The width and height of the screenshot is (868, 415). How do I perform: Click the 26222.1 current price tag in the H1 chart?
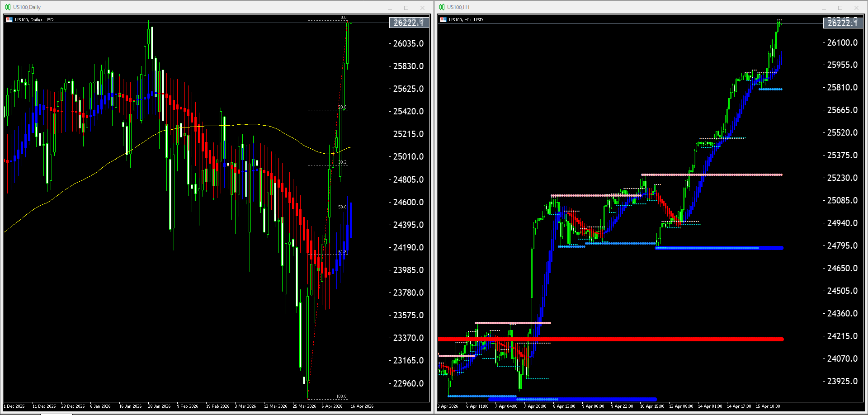(x=843, y=23)
